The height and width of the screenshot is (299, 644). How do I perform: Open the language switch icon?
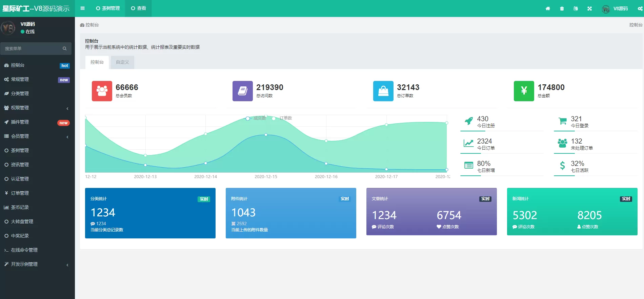point(576,8)
